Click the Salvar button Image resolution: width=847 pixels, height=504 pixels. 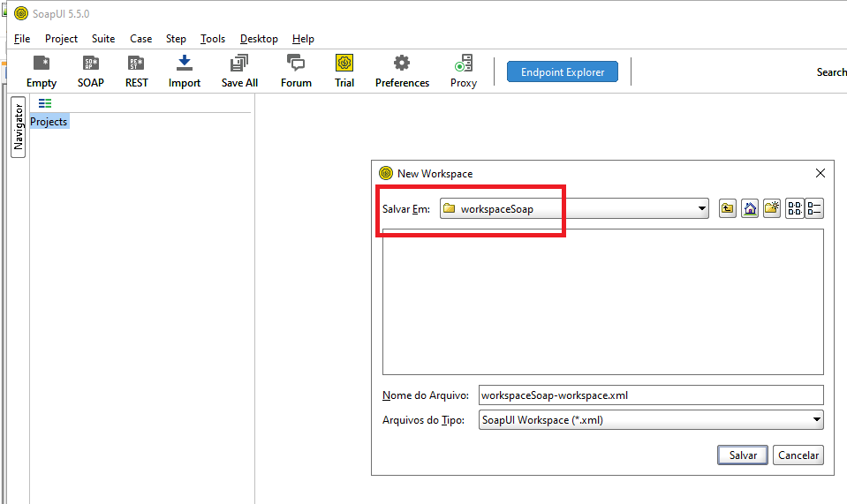743,455
